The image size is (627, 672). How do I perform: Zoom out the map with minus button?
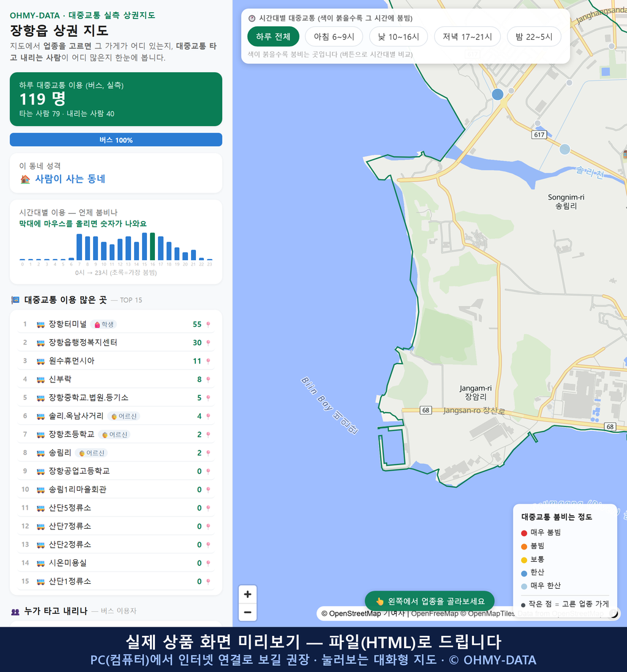click(247, 612)
